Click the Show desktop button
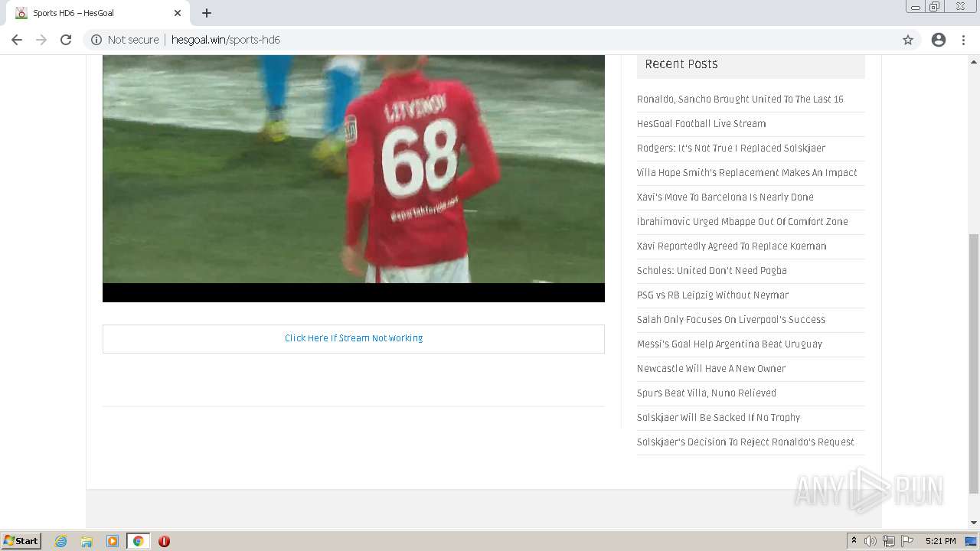This screenshot has width=980, height=551. (x=972, y=541)
